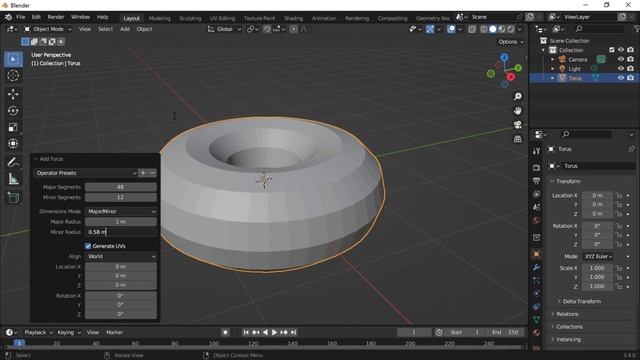The height and width of the screenshot is (360, 640).
Task: Pick the Rotate tool
Action: point(13,111)
